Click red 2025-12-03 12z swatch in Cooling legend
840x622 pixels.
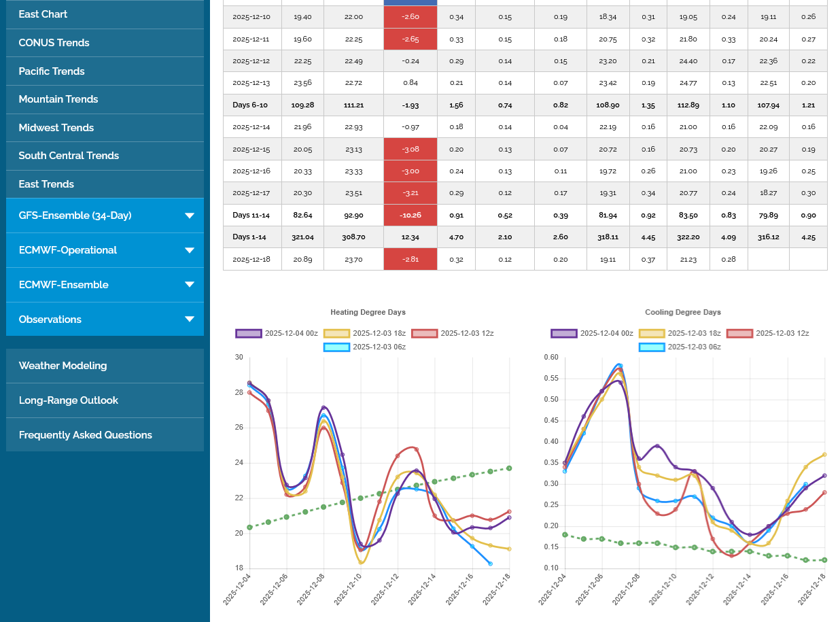(739, 333)
